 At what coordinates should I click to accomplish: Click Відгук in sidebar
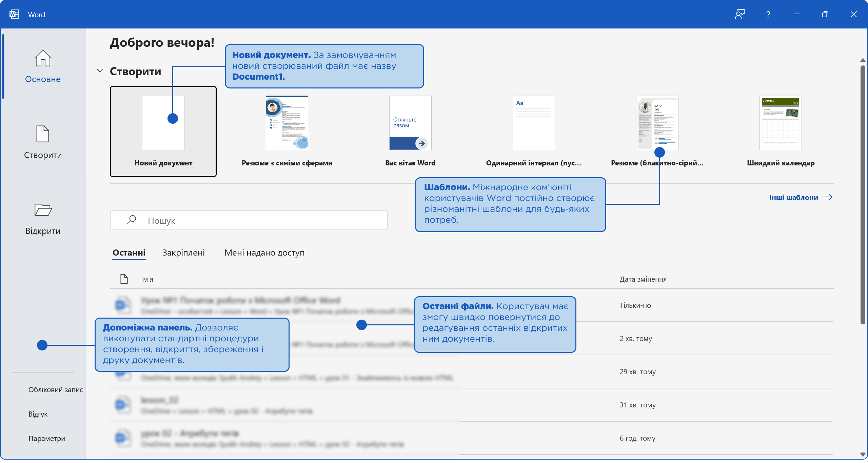coord(38,414)
